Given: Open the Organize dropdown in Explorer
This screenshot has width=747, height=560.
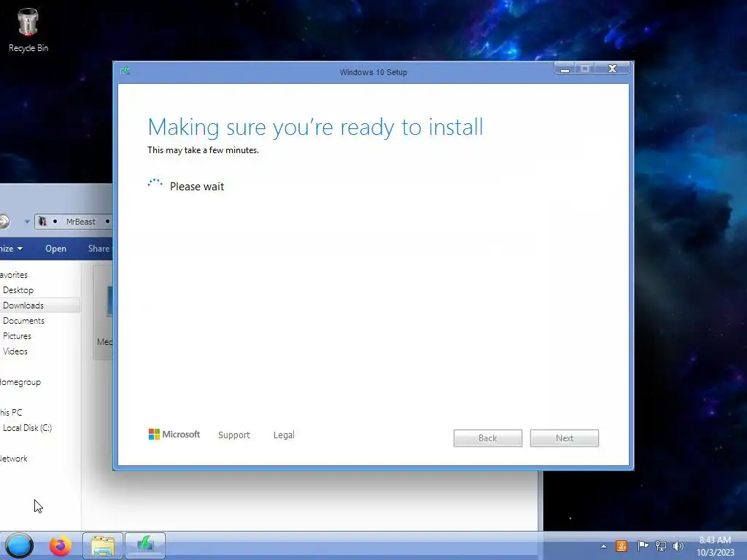Looking at the screenshot, I should [x=12, y=249].
